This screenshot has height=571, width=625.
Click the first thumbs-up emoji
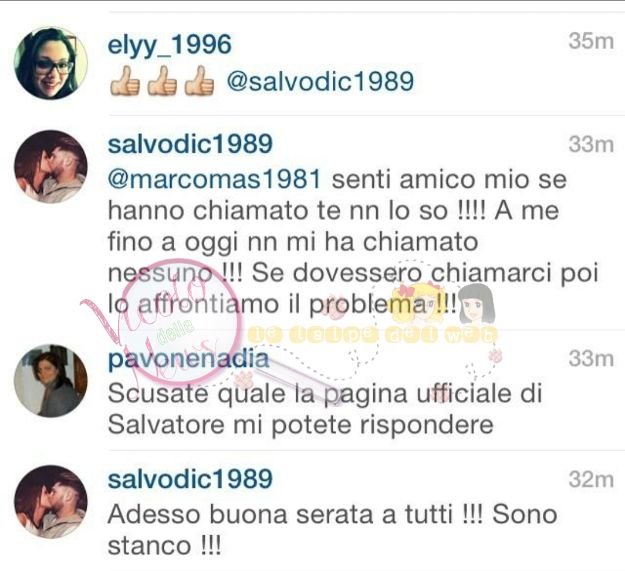click(x=125, y=81)
